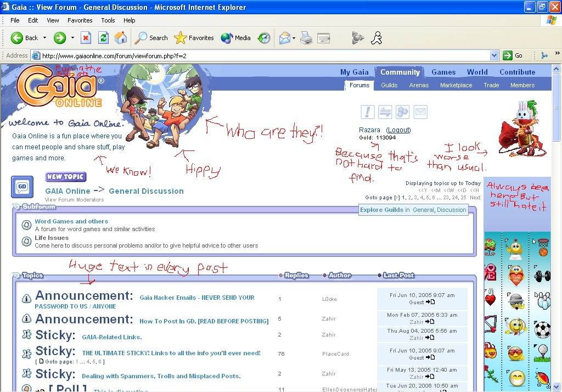Viewport: 562px width, 392px height.
Task: Switch to Games tab
Action: (x=443, y=72)
